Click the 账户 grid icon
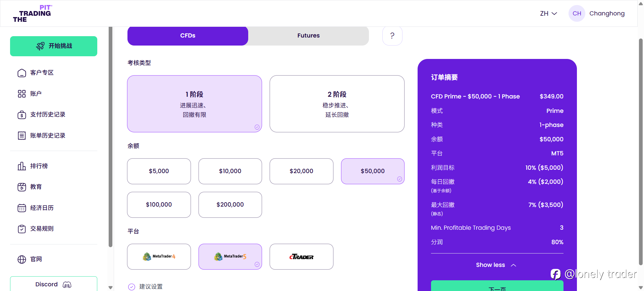The image size is (644, 291). point(22,94)
